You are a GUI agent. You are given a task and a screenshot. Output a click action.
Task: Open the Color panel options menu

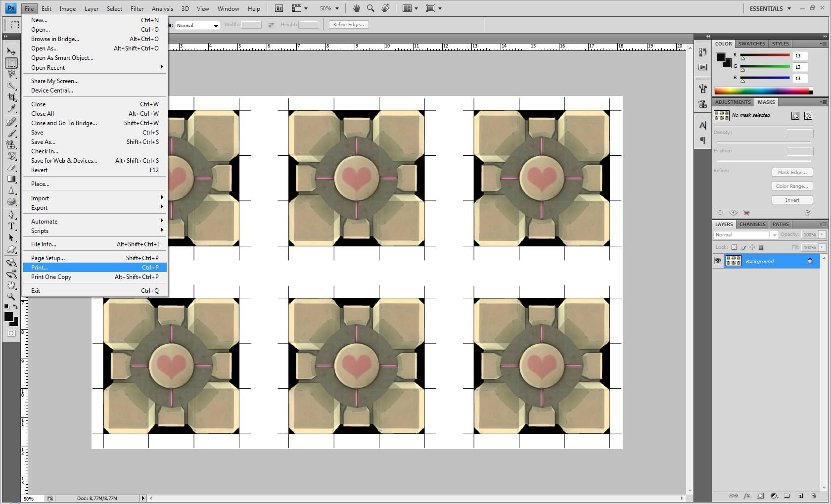(823, 44)
